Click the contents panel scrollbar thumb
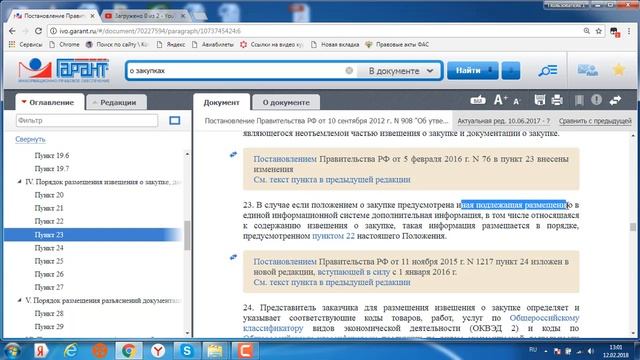640x360 pixels. (x=187, y=235)
